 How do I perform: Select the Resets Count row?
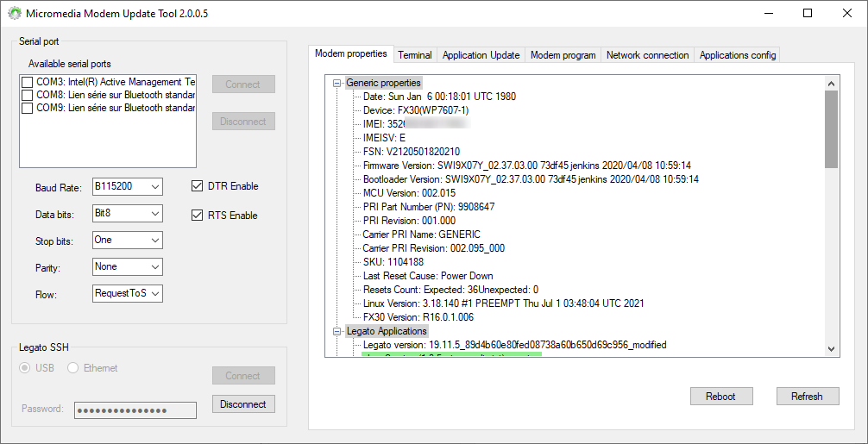pyautogui.click(x=451, y=291)
